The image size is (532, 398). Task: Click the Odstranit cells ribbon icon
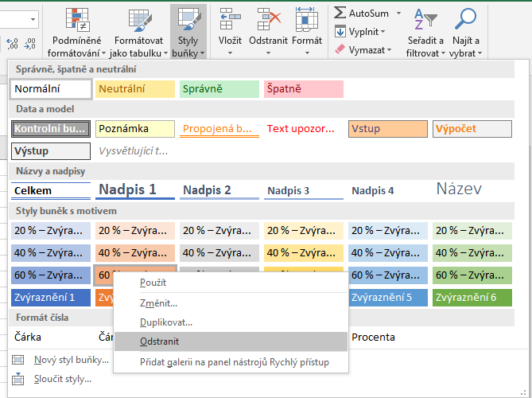[269, 19]
